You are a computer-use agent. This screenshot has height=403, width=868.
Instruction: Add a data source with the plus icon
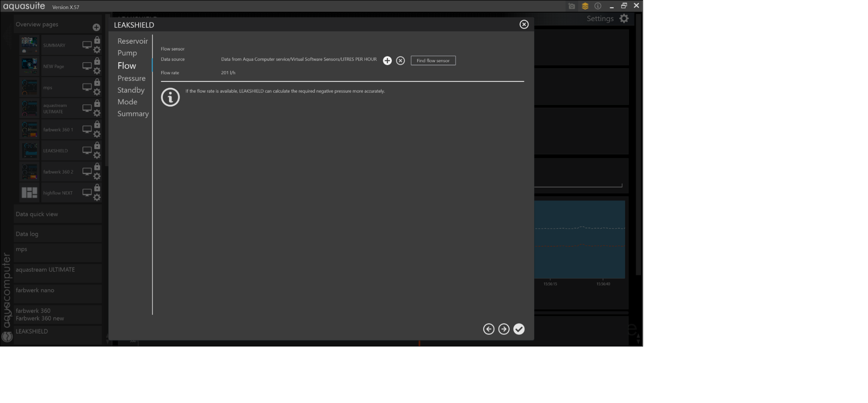(387, 61)
